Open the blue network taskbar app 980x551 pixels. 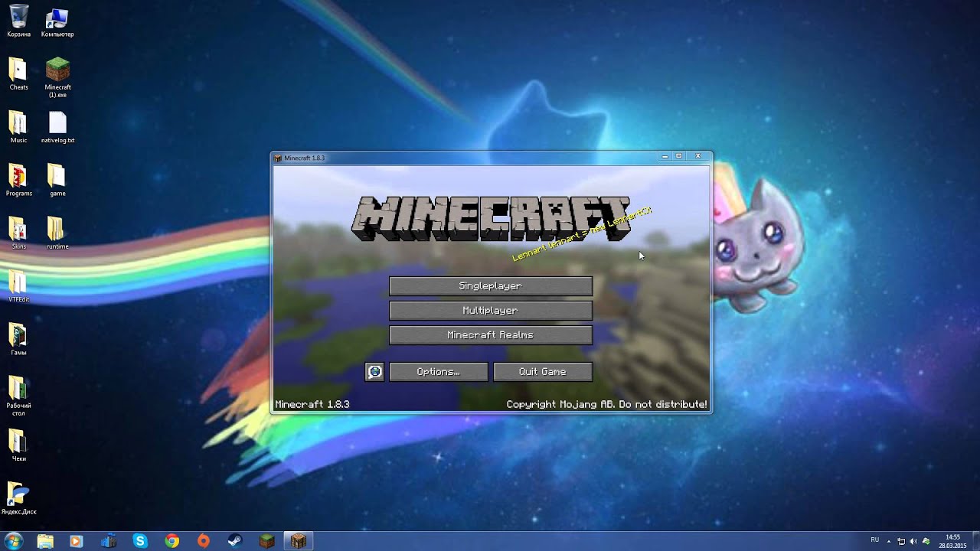(x=107, y=541)
